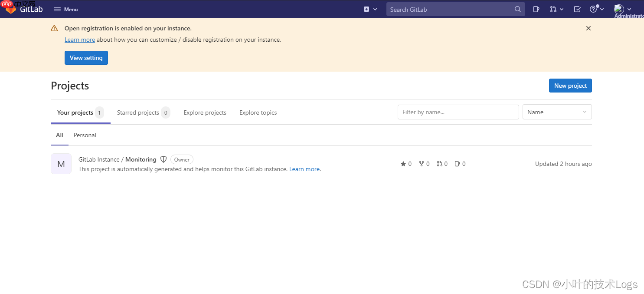
Task: Click the forks count on the Monitoring project
Action: 424,164
